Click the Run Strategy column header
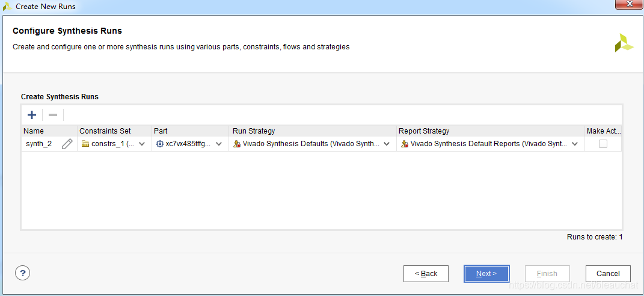 (x=313, y=131)
